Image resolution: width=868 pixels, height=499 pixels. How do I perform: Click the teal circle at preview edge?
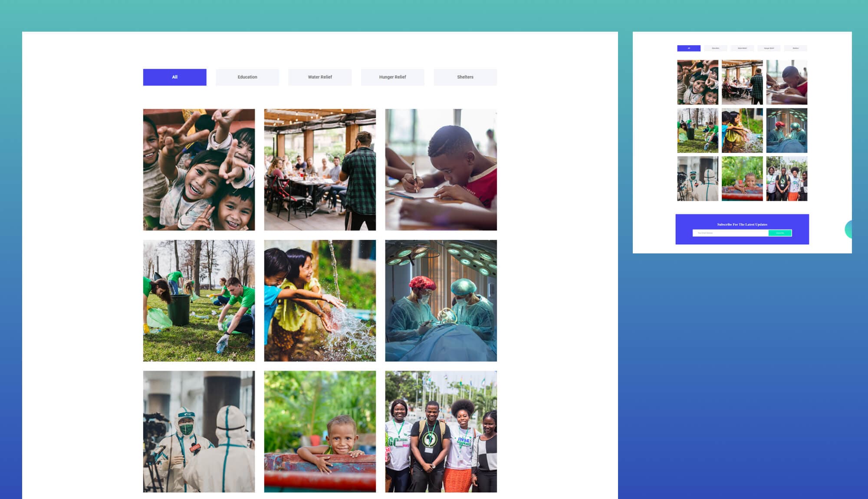848,229
